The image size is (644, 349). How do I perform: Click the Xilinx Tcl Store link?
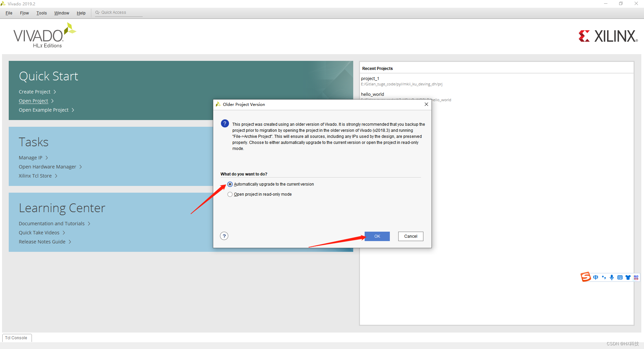click(35, 176)
